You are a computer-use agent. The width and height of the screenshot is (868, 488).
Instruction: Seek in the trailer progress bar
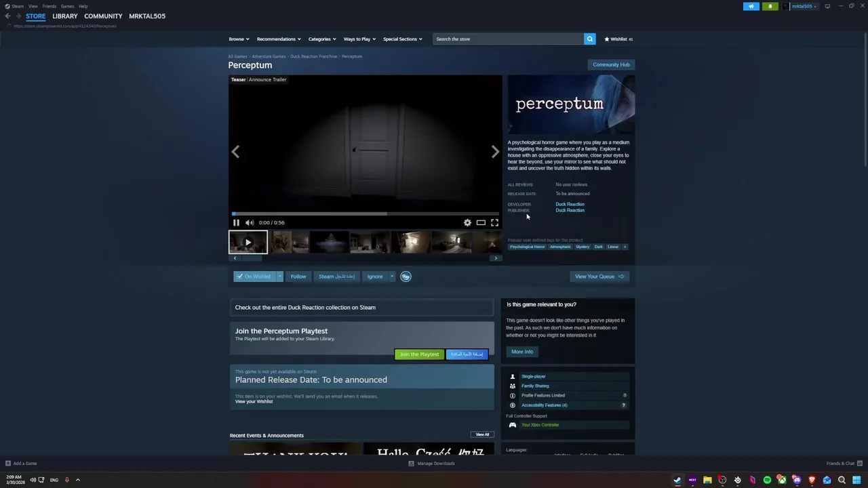pos(365,213)
